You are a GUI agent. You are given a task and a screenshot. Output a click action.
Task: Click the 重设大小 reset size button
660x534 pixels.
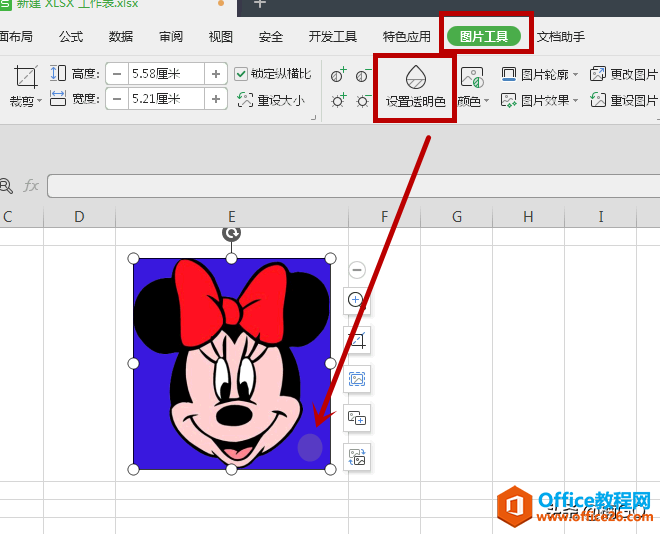click(271, 100)
